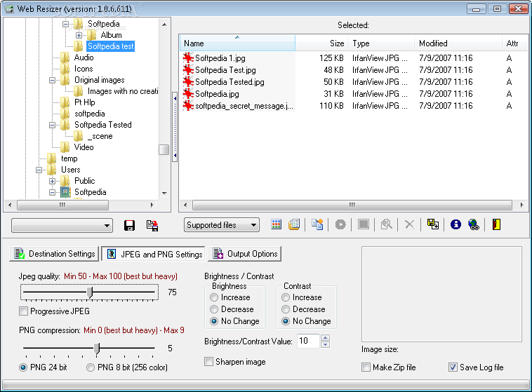Collapse the Softpedia Tested folder node
This screenshot has height=392, width=532.
coord(52,125)
